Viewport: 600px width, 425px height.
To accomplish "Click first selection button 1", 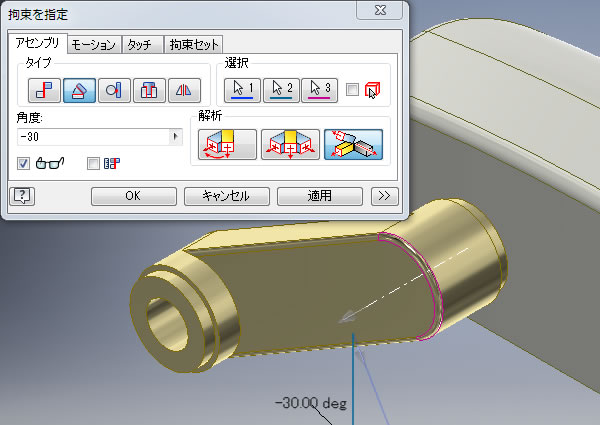I will 242,90.
